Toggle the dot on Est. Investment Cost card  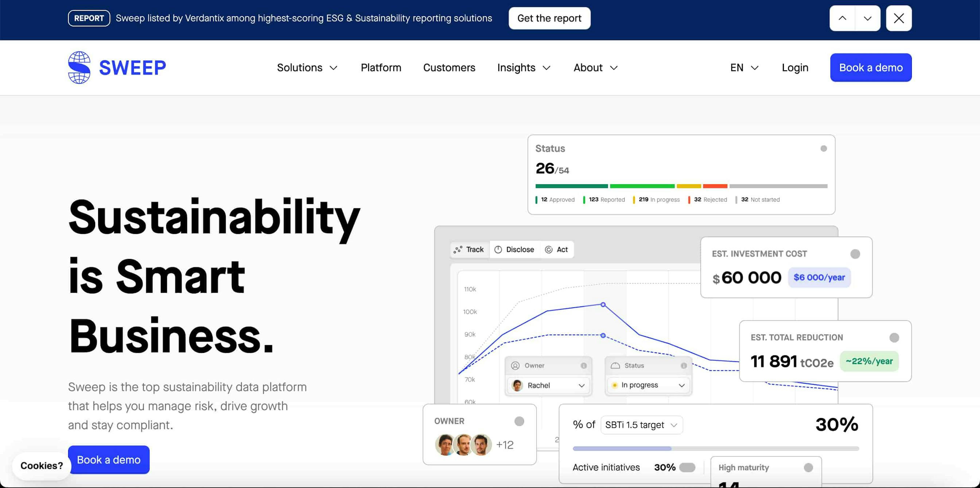[x=855, y=254]
